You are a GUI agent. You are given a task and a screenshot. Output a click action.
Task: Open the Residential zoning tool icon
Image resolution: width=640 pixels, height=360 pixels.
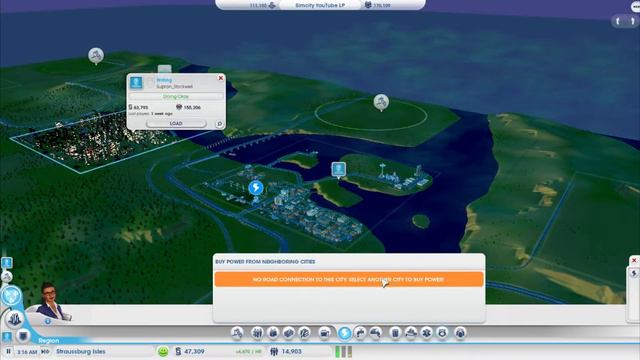click(257, 333)
